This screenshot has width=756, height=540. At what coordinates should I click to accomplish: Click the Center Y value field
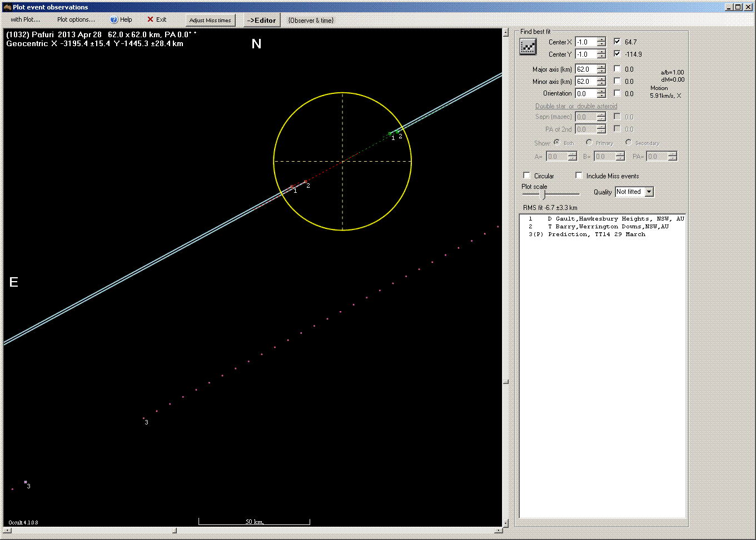tap(586, 54)
